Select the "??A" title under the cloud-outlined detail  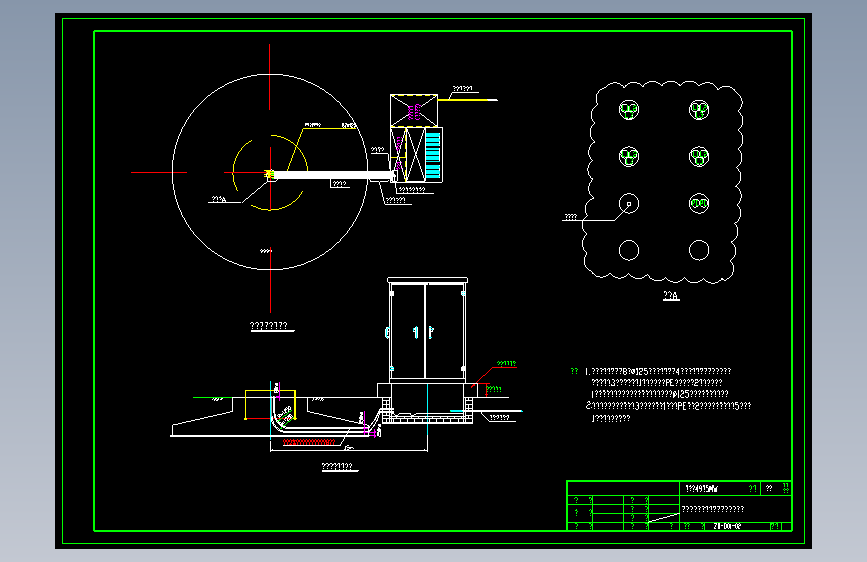(671, 296)
